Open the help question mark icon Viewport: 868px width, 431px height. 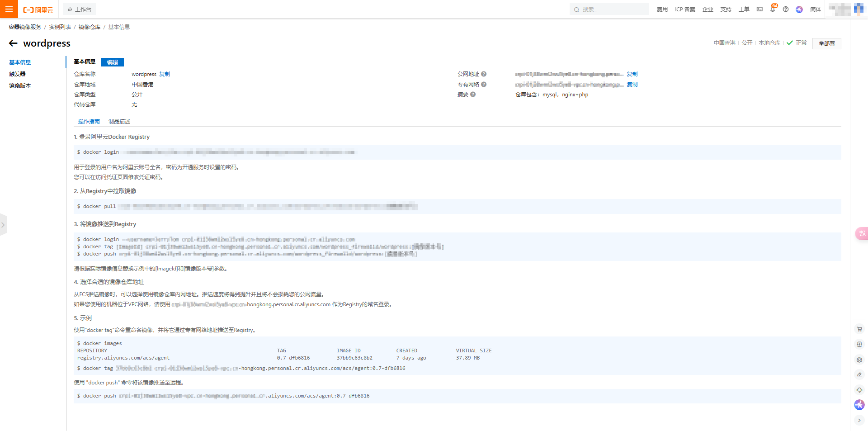[x=786, y=9]
